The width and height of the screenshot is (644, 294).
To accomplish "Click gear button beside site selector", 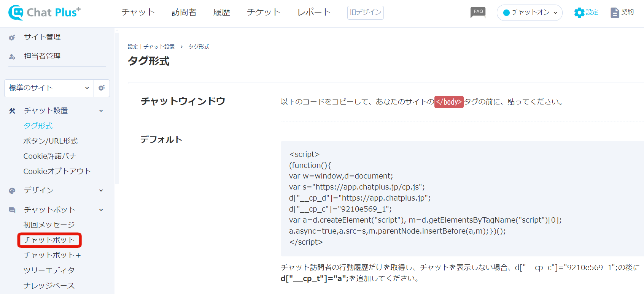I will 102,88.
